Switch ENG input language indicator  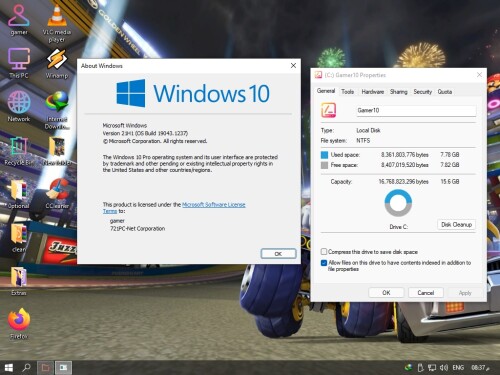pos(458,367)
